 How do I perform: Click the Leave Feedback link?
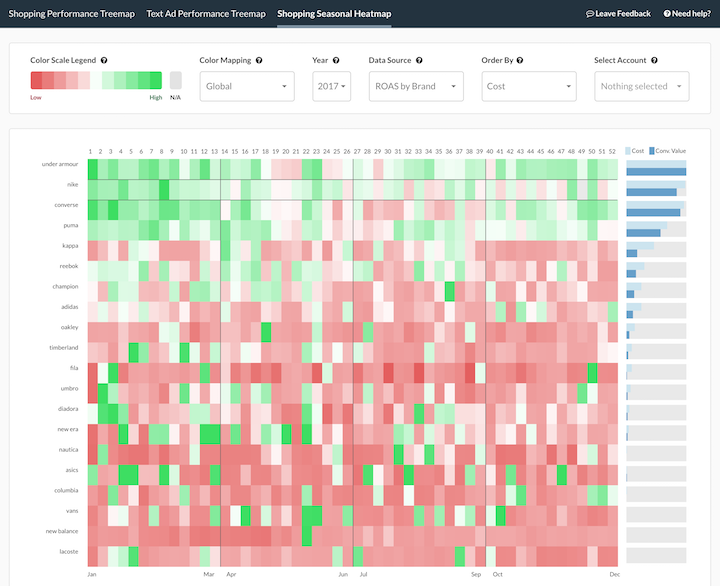pos(618,14)
